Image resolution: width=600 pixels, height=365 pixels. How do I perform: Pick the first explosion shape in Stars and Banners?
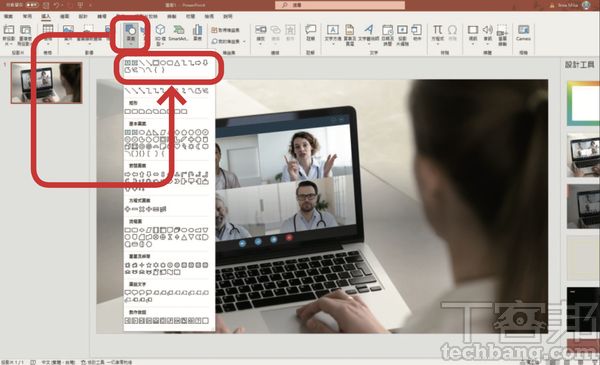click(128, 265)
